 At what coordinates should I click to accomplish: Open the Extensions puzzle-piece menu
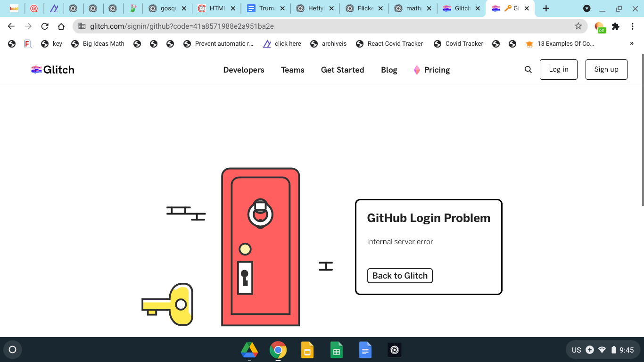[x=616, y=26]
